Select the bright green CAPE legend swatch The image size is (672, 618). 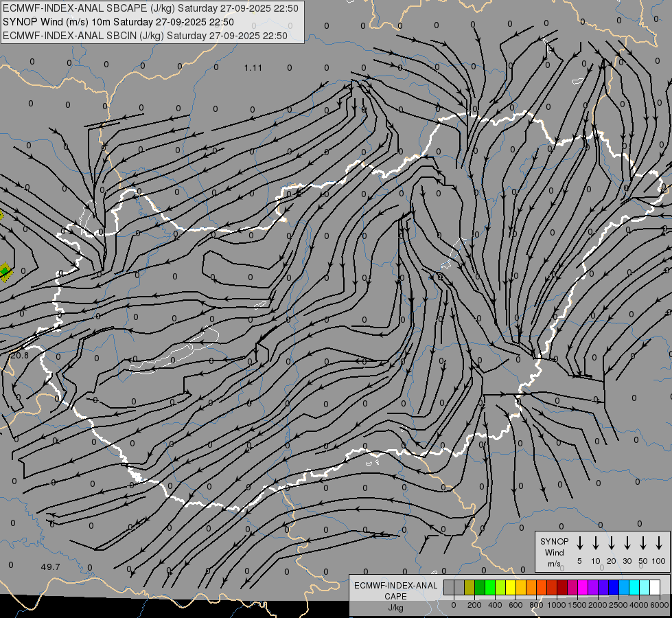click(x=490, y=587)
